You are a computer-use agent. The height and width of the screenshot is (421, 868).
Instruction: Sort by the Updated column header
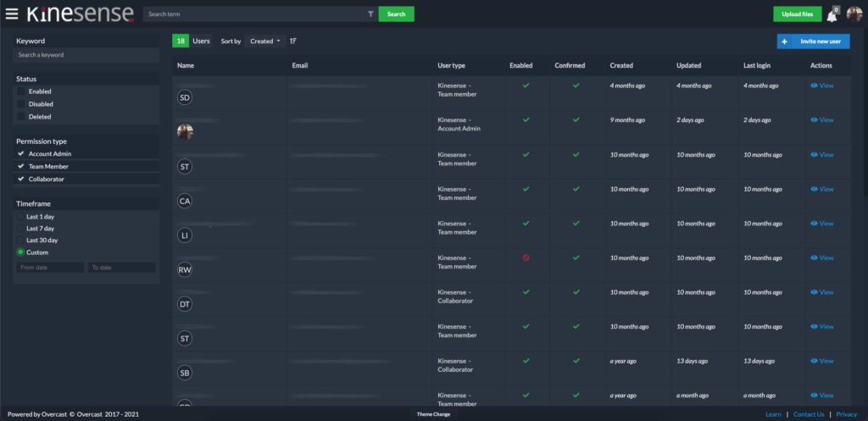tap(688, 65)
